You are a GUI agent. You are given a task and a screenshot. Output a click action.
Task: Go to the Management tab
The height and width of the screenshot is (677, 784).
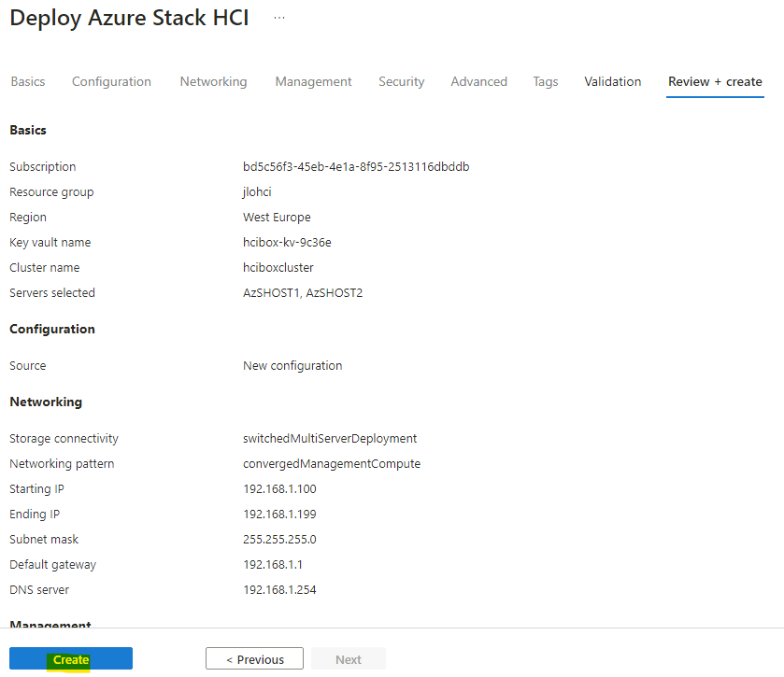[x=313, y=81]
